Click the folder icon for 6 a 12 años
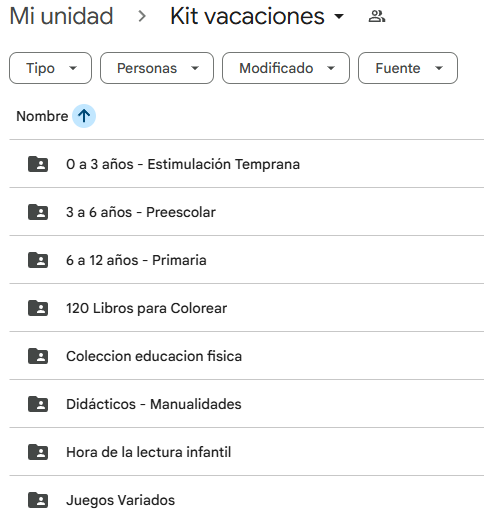Viewport: 484px width, 523px height. tap(38, 260)
